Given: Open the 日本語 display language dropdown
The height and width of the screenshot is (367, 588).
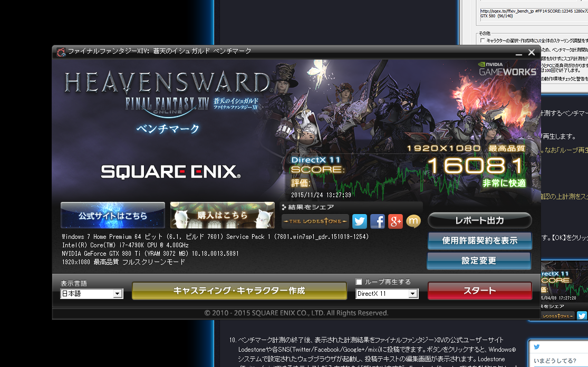Looking at the screenshot, I should (92, 294).
